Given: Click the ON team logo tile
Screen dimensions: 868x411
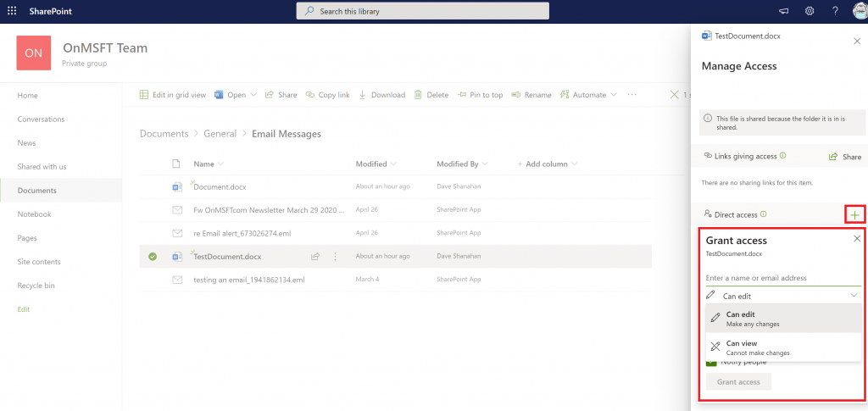Looking at the screenshot, I should [x=34, y=53].
